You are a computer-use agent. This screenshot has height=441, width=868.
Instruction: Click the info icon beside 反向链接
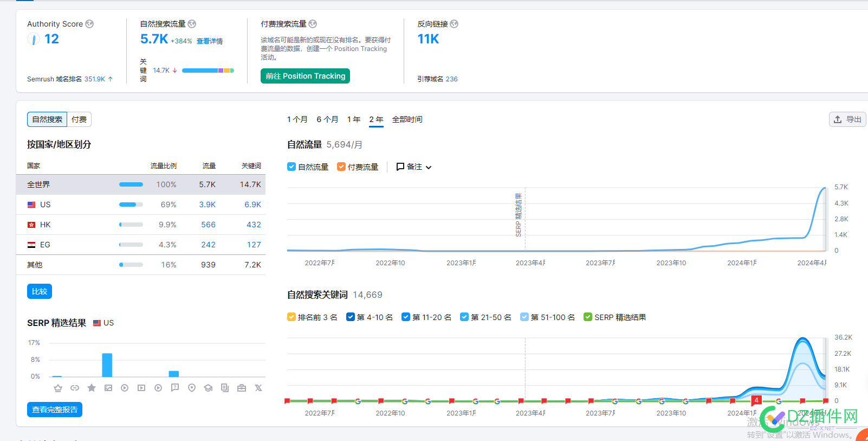[454, 24]
